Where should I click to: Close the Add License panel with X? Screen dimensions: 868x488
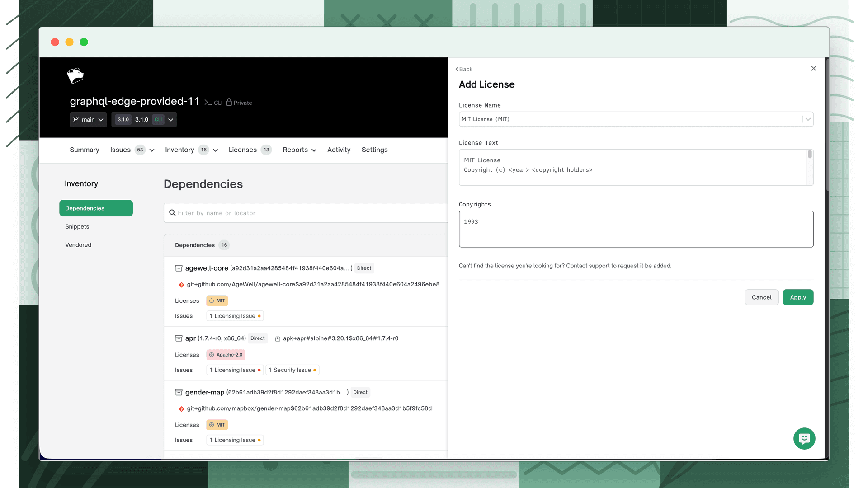(814, 69)
